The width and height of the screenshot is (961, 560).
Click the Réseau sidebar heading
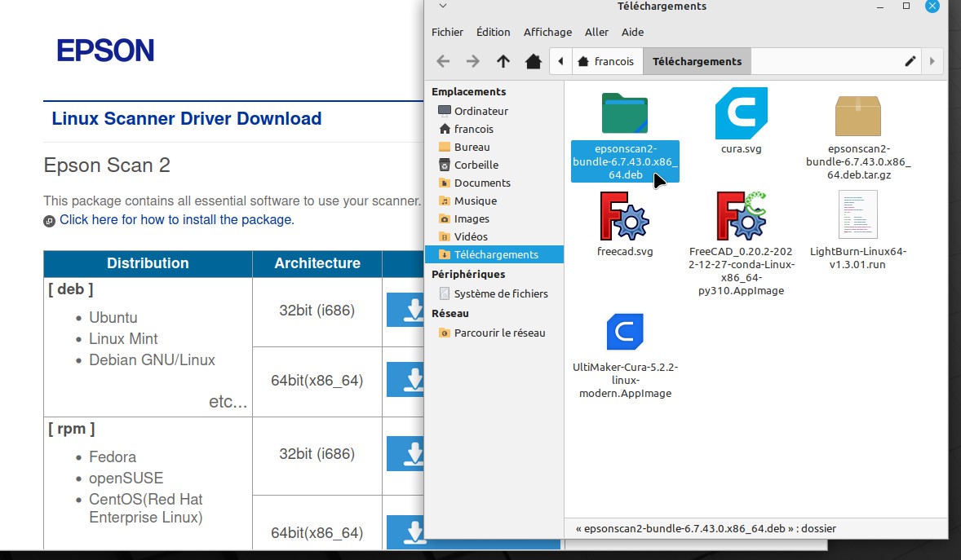pyautogui.click(x=449, y=313)
